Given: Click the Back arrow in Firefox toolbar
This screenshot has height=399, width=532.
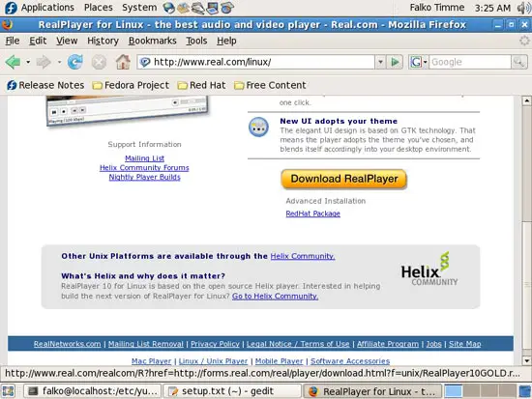Looking at the screenshot, I should tap(14, 62).
